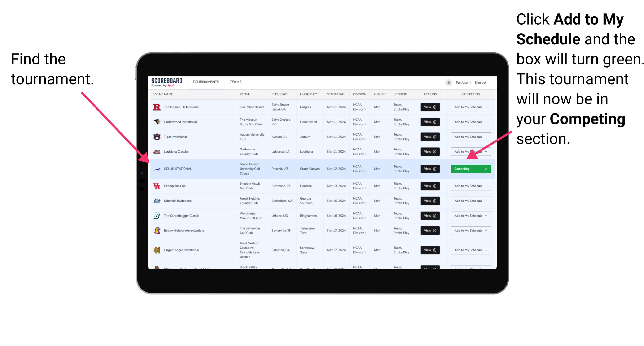Click Add to My Schedule for Schenkel Invitational
The image size is (644, 346).
point(470,201)
